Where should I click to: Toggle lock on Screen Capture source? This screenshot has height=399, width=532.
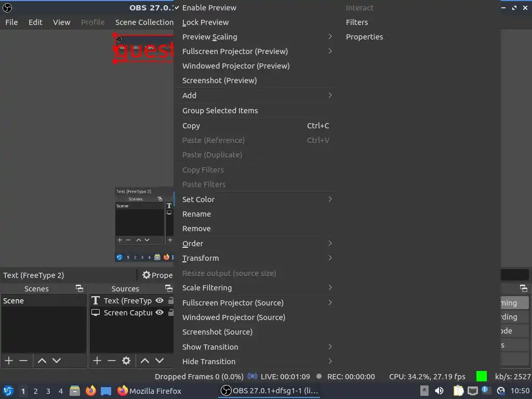click(171, 312)
